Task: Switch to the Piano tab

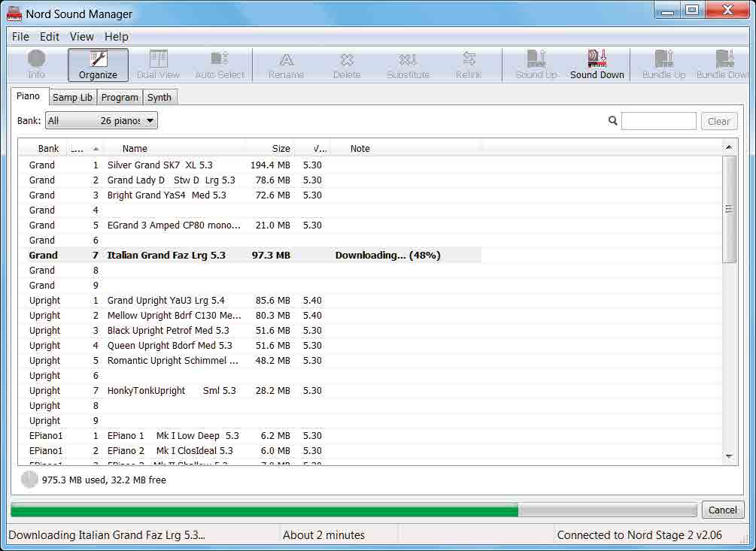Action: 29,96
